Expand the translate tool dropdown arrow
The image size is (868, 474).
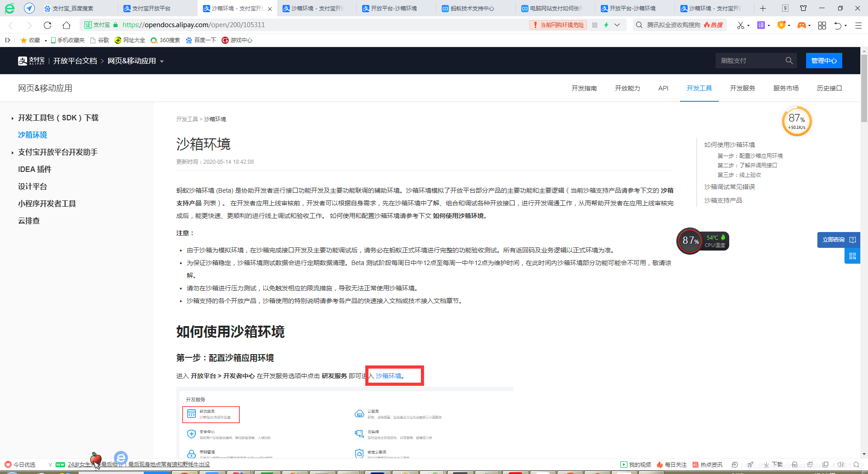pos(769,26)
